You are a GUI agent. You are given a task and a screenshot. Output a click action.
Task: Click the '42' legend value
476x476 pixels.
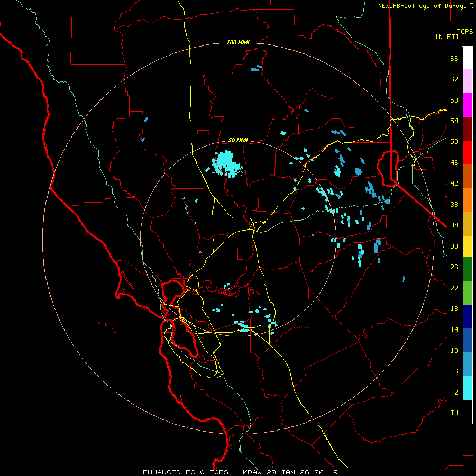[x=454, y=184]
